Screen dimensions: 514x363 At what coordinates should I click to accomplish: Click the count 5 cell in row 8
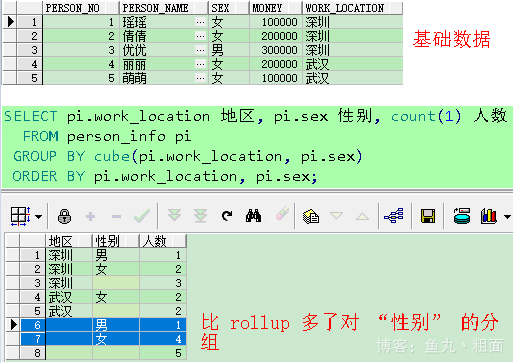pos(162,353)
